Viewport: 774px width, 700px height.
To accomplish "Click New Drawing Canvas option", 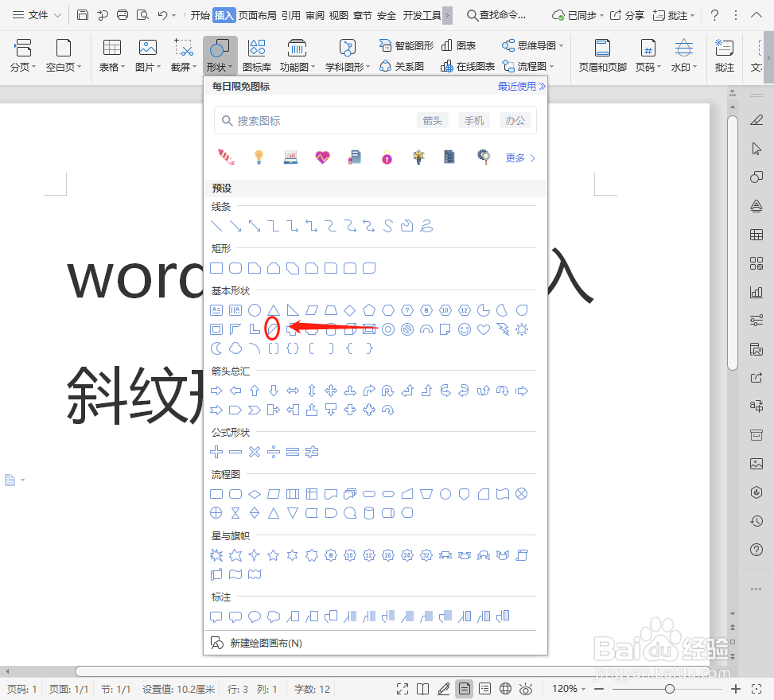I will tap(256, 643).
